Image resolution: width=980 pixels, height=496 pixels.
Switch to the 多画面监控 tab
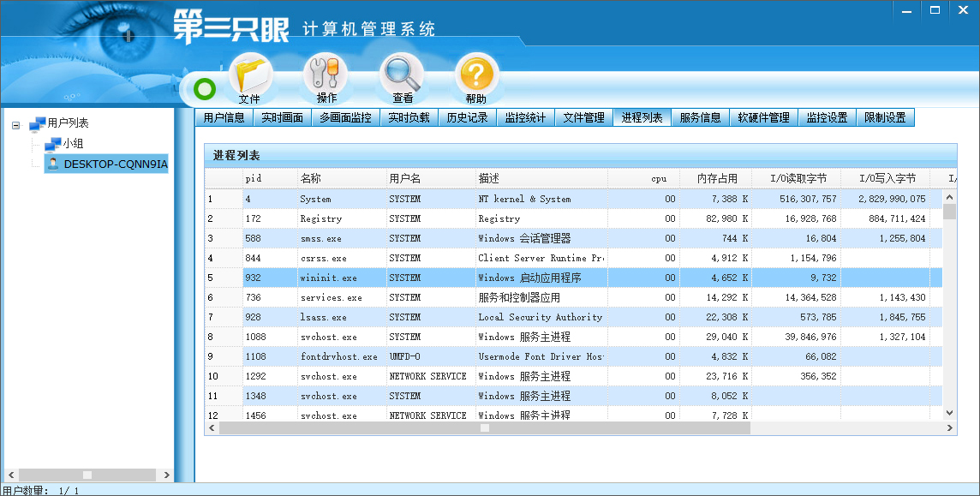(x=345, y=117)
